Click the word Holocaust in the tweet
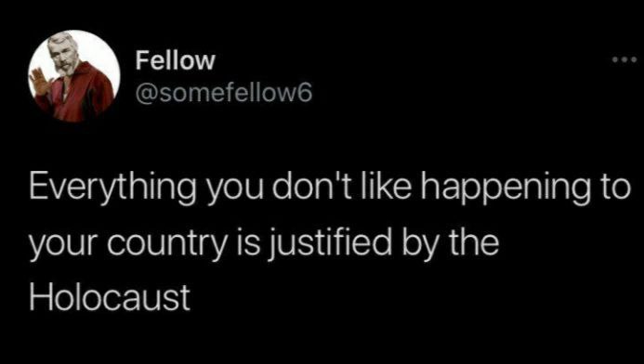This screenshot has width=644, height=364. click(110, 297)
